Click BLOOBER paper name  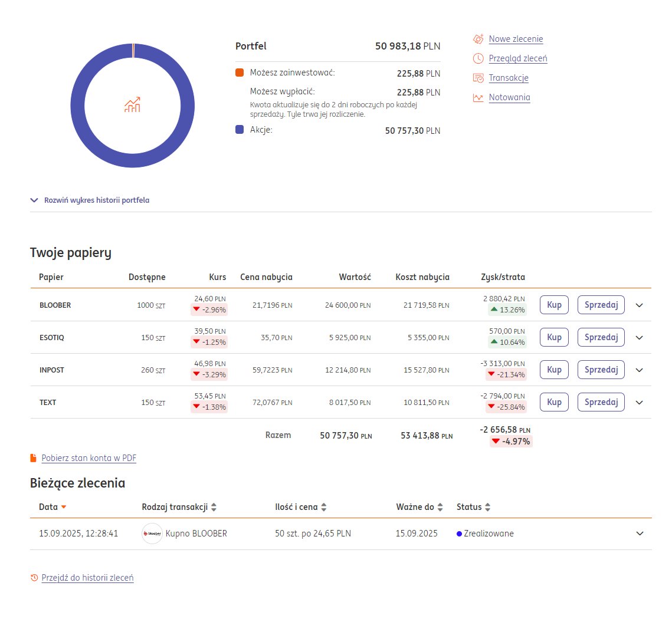[x=55, y=305]
